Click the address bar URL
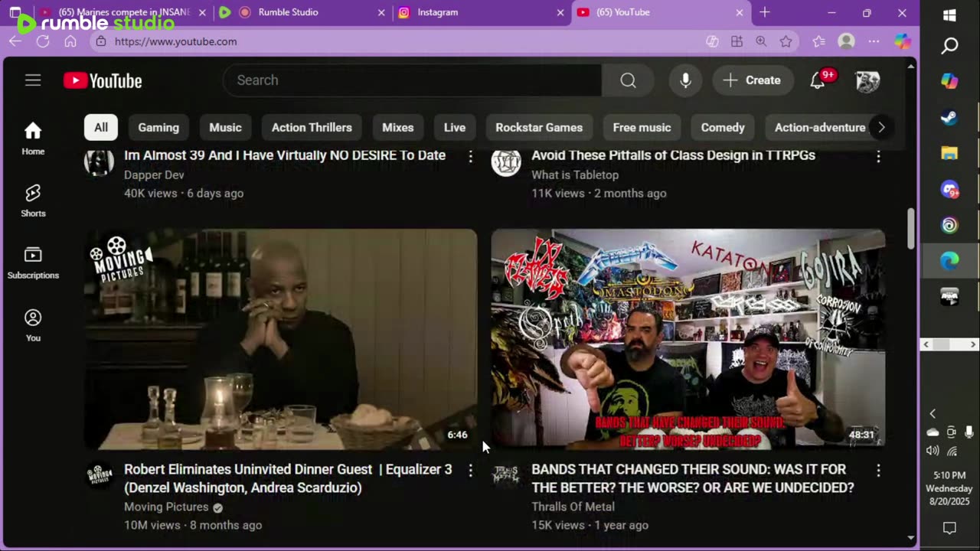This screenshot has width=980, height=551. click(x=176, y=41)
